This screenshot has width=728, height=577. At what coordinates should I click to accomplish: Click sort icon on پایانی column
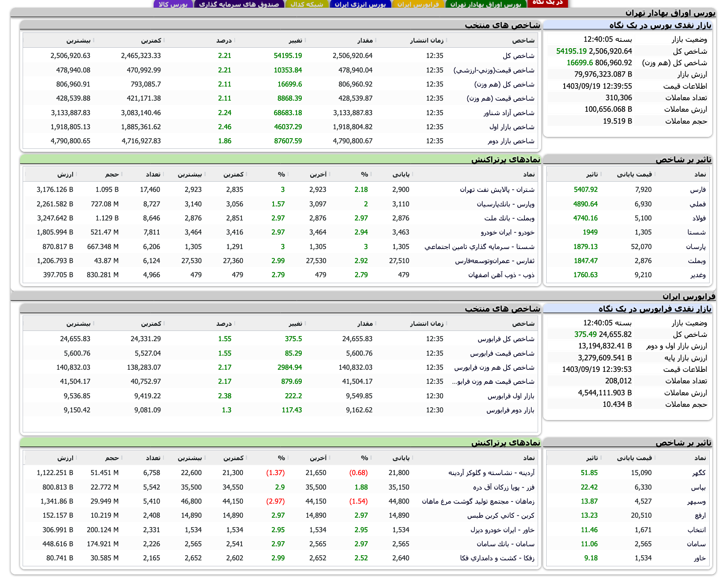413,174
